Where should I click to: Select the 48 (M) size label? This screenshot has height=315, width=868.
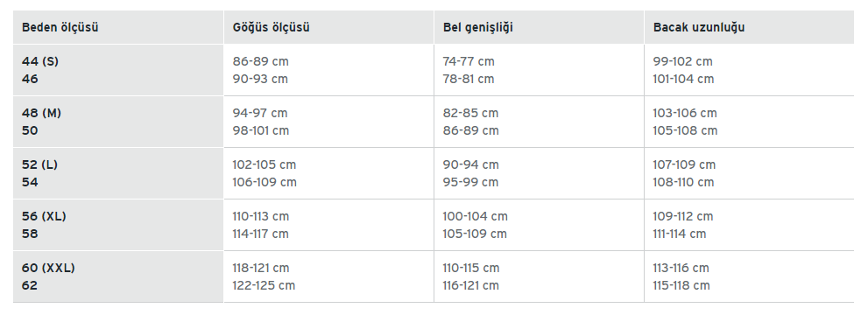(41, 113)
